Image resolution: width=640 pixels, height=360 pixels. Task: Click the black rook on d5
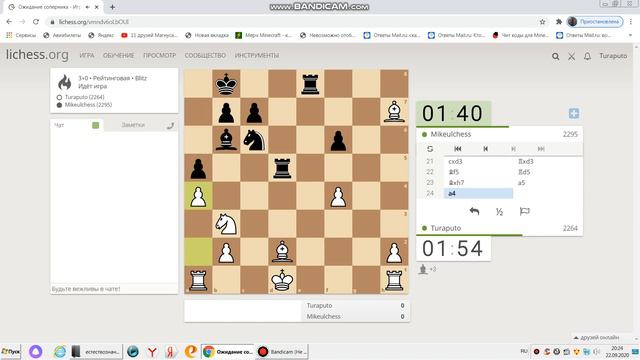(282, 168)
